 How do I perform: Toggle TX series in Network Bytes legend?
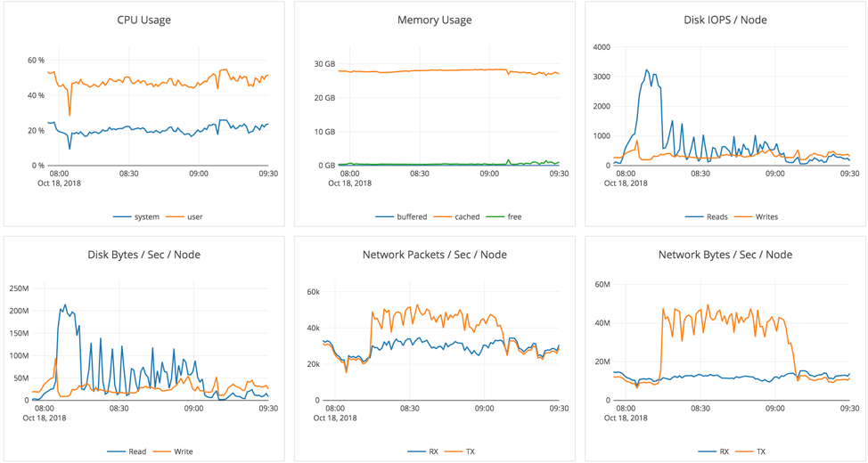coord(761,451)
